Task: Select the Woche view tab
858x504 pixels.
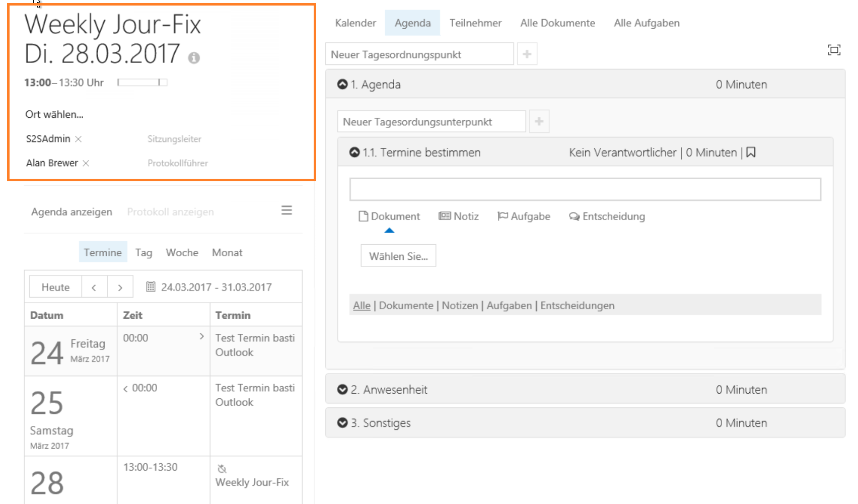Action: [x=182, y=252]
